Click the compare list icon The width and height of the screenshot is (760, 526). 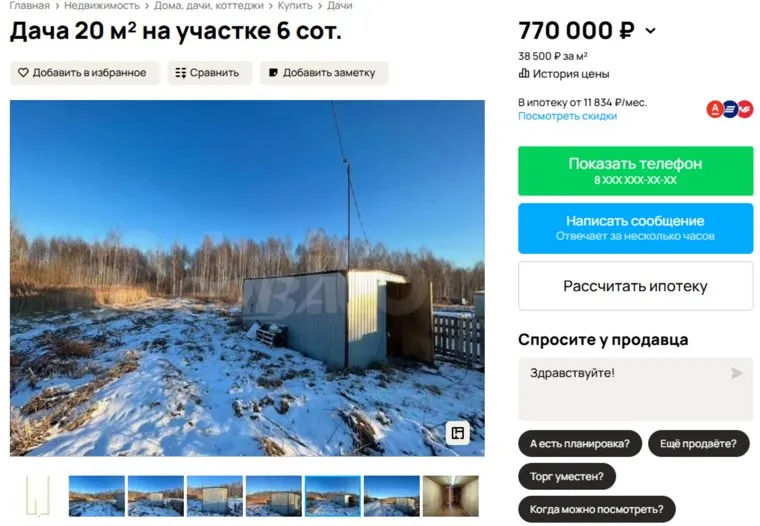180,73
